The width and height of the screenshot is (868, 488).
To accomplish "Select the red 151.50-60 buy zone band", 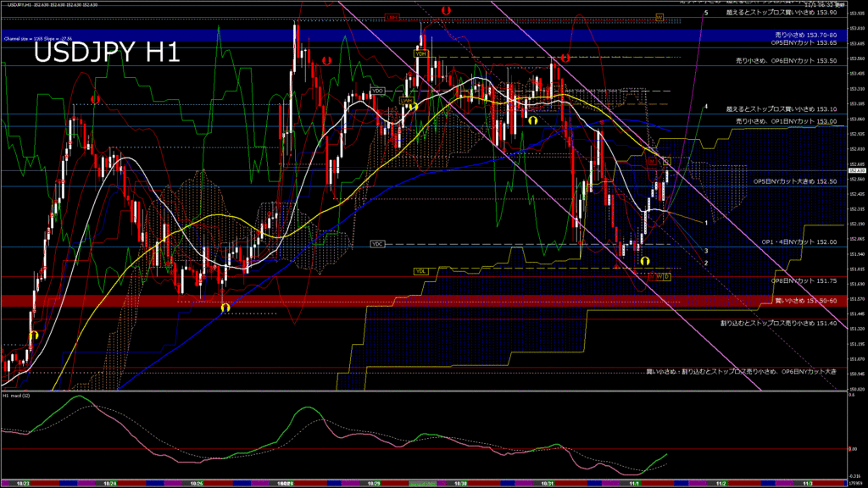I will coord(339,300).
